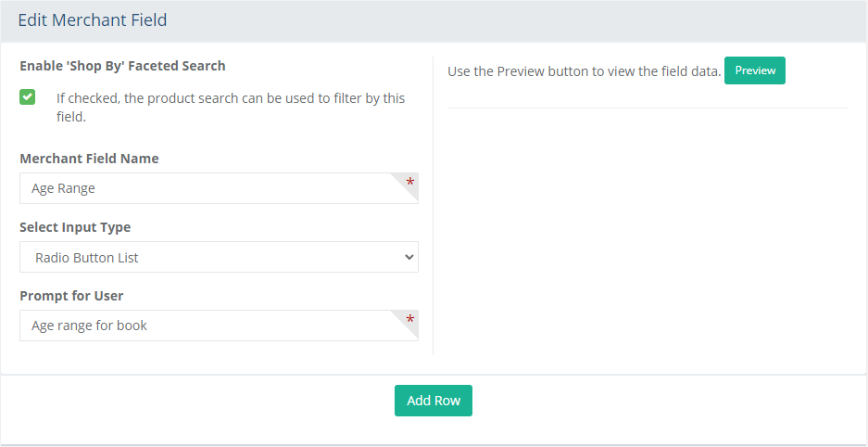Click the Edit Merchant Field panel title
This screenshot has width=868, height=447.
coord(93,20)
